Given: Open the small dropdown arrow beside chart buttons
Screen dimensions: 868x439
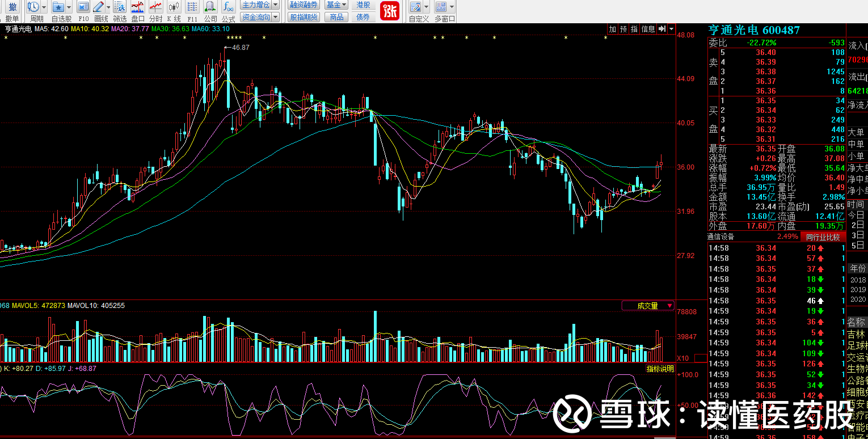Looking at the screenshot, I should (672, 29).
